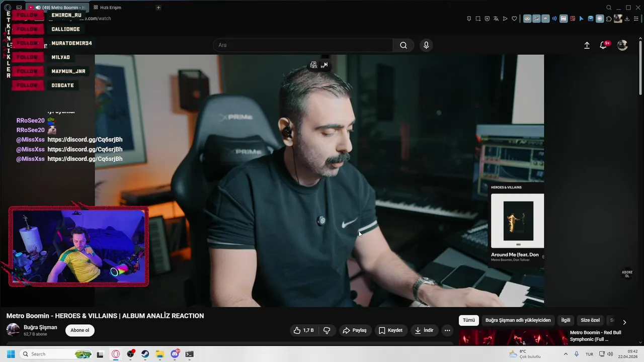Click the taskbar microphone tray icon
This screenshot has width=644, height=362.
577,354
